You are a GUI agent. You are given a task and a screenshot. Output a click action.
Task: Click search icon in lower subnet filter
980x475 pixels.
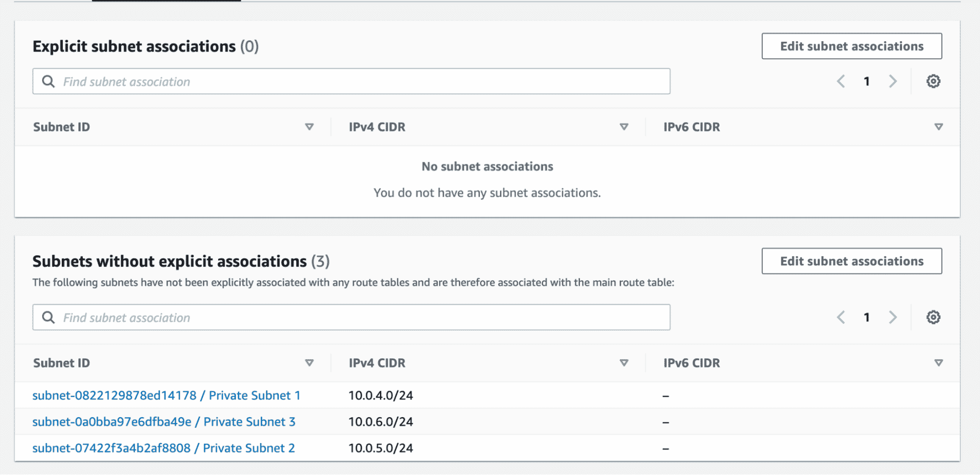(x=48, y=317)
